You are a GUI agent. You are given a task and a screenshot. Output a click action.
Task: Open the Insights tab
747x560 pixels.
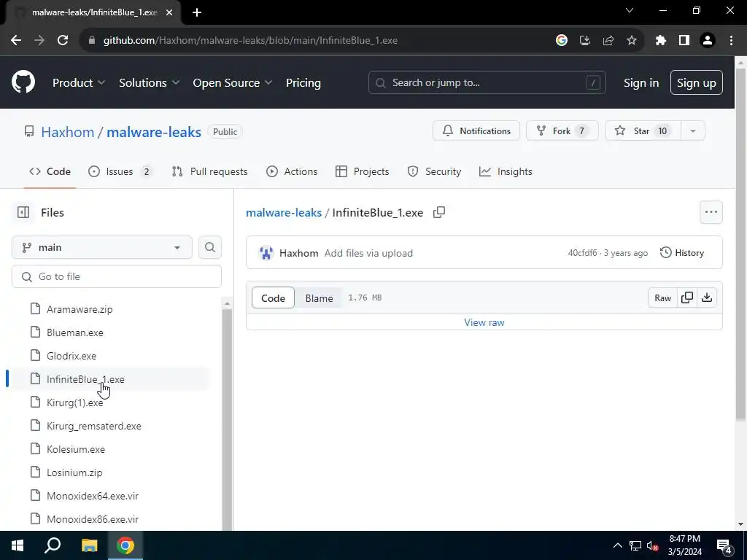[506, 171]
